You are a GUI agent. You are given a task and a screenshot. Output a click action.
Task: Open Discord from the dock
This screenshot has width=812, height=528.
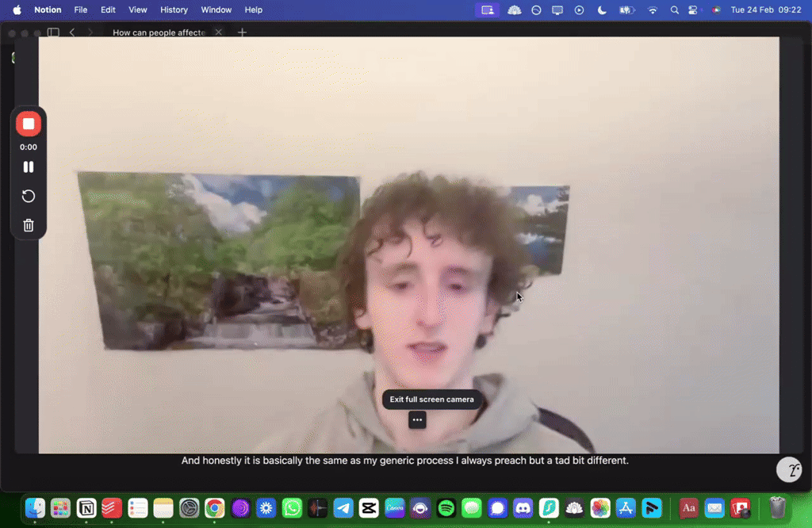(523, 508)
